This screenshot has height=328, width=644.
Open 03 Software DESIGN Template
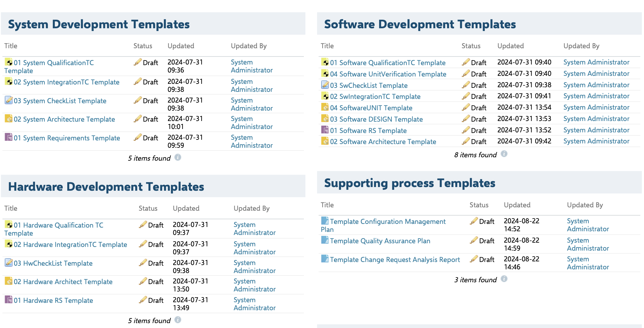(x=376, y=119)
